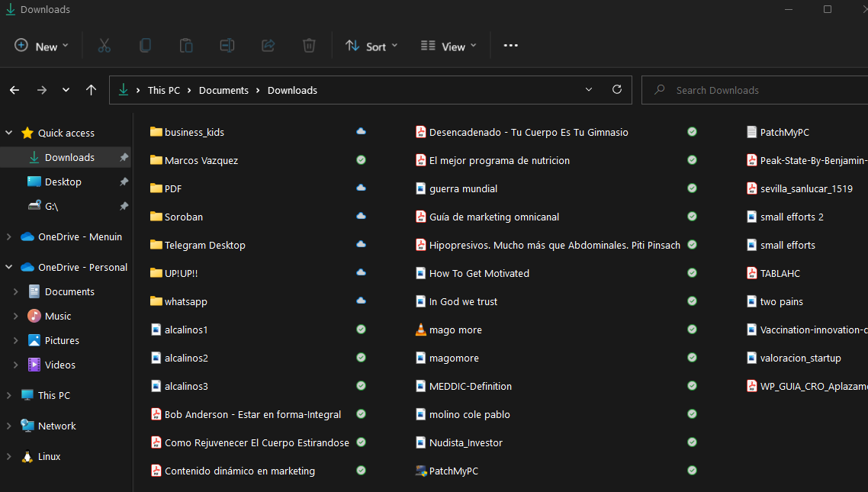Select the small efforts 2 file
This screenshot has height=492, width=868.
coord(786,217)
